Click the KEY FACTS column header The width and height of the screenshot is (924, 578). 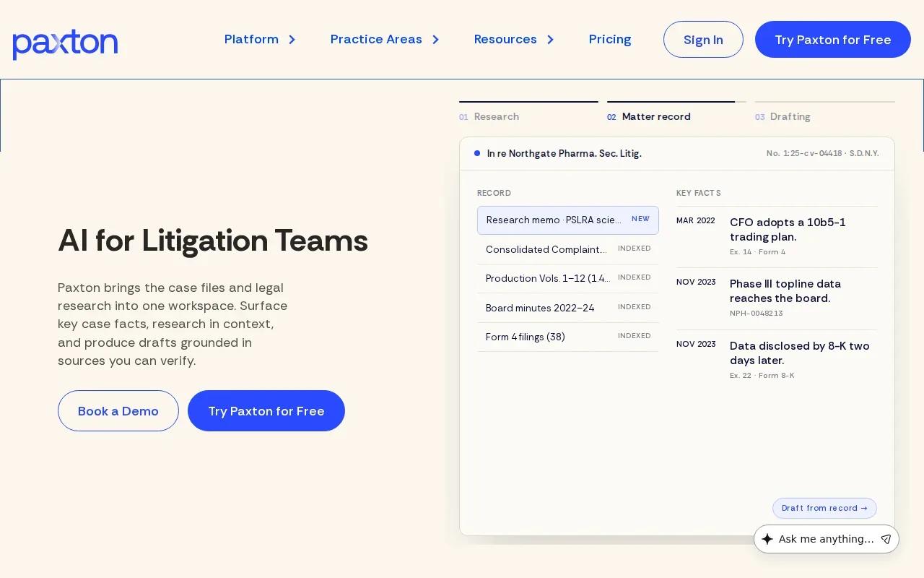[699, 193]
